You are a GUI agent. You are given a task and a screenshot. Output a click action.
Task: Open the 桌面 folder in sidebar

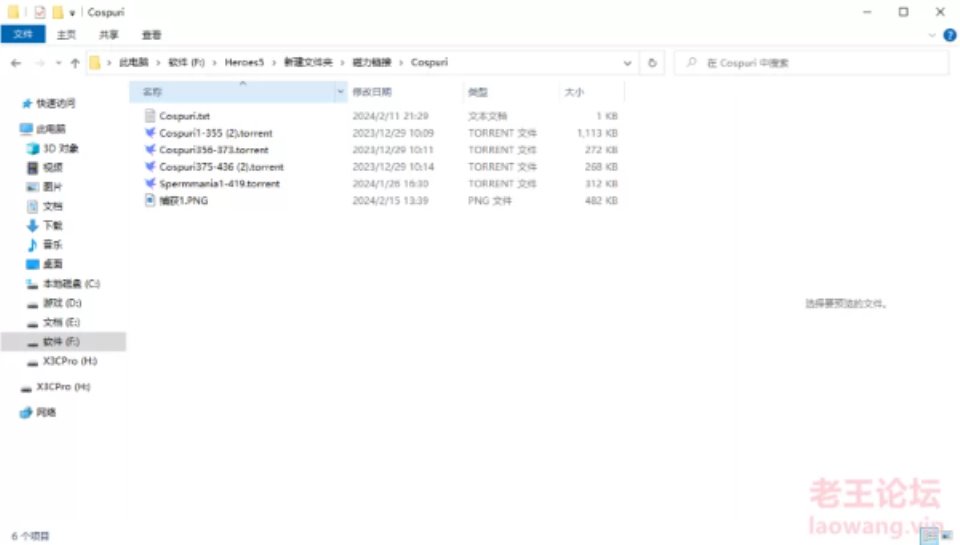(x=53, y=264)
